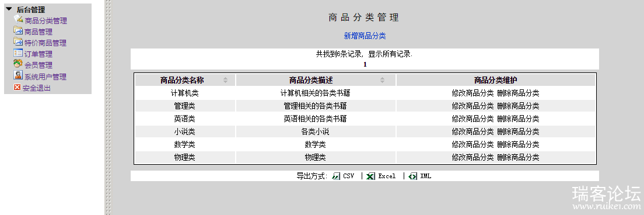Collapse the 后台管理 tree arrow
644x215 pixels.
[9, 9]
